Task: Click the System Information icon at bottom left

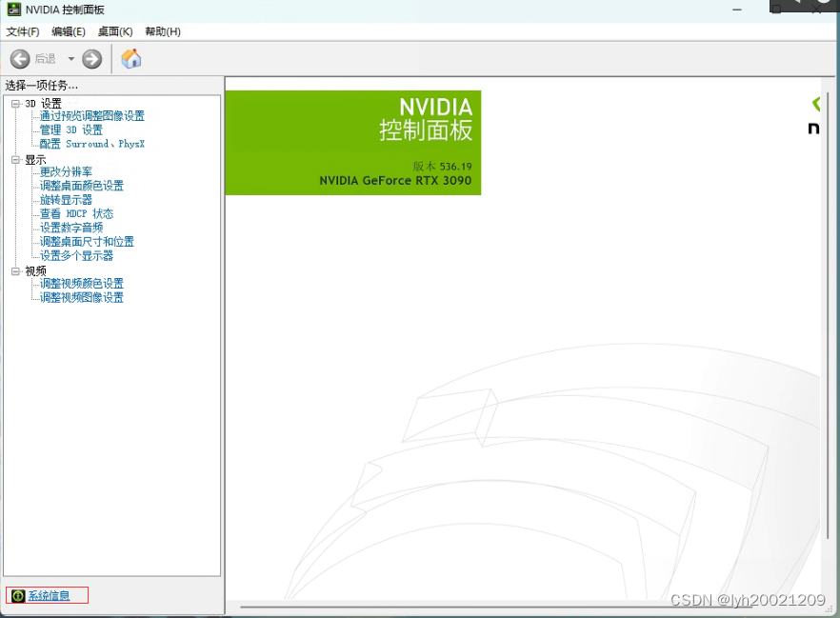Action: tap(18, 595)
